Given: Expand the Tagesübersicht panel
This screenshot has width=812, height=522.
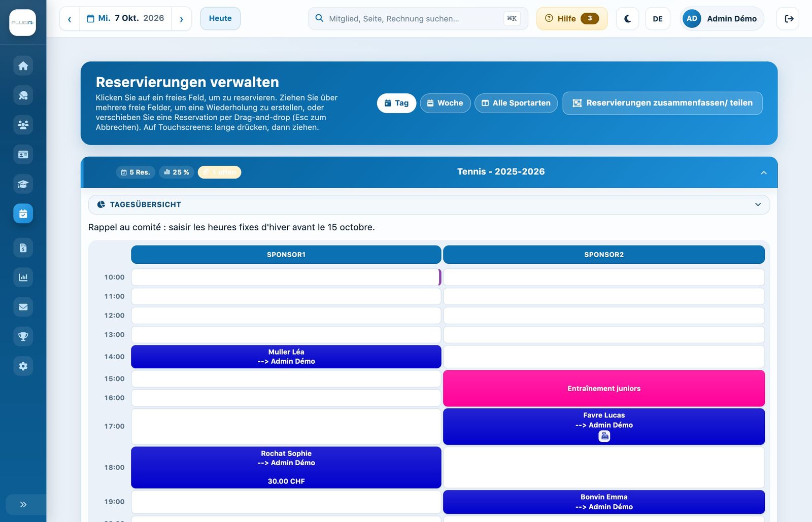Looking at the screenshot, I should click(x=429, y=204).
